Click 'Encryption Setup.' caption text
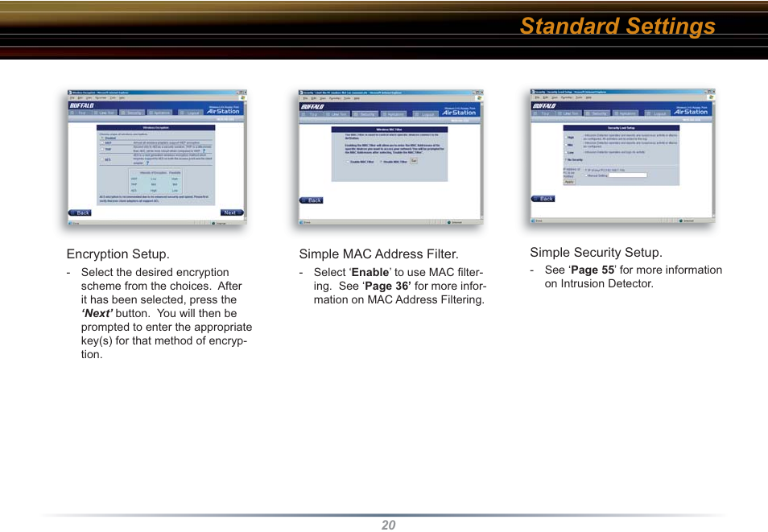Viewport: 768px width, 532px height. 118,254
